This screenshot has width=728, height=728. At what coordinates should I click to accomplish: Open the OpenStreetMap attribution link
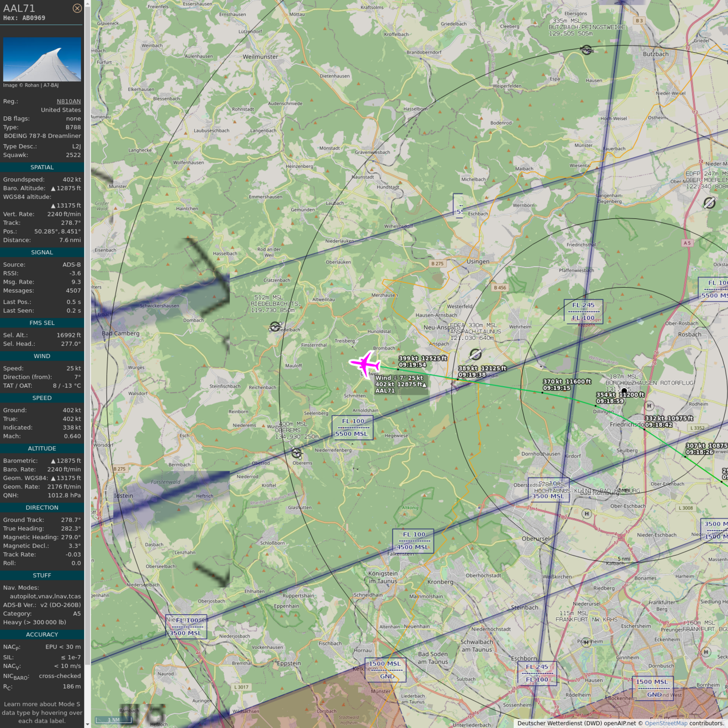coord(666,723)
